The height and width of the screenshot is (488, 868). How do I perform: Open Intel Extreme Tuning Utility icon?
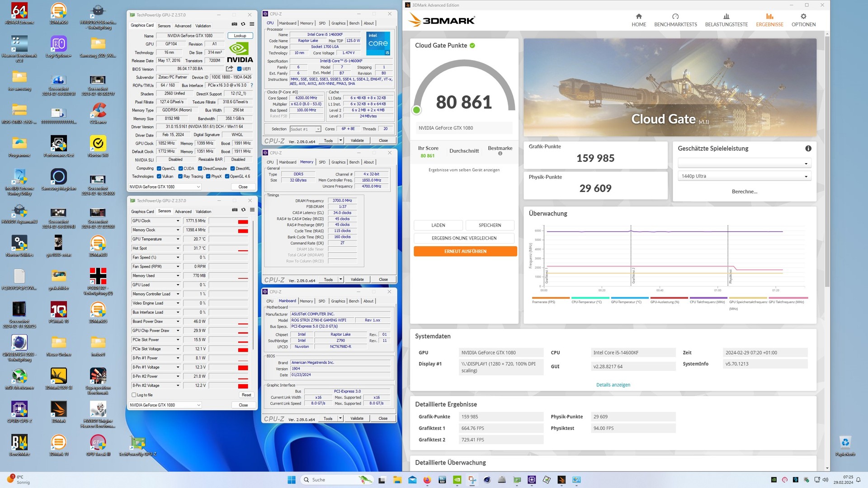click(19, 182)
